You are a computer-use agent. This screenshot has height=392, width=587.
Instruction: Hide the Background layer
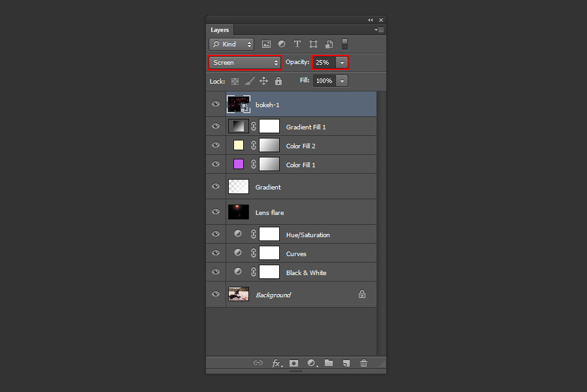pos(215,294)
